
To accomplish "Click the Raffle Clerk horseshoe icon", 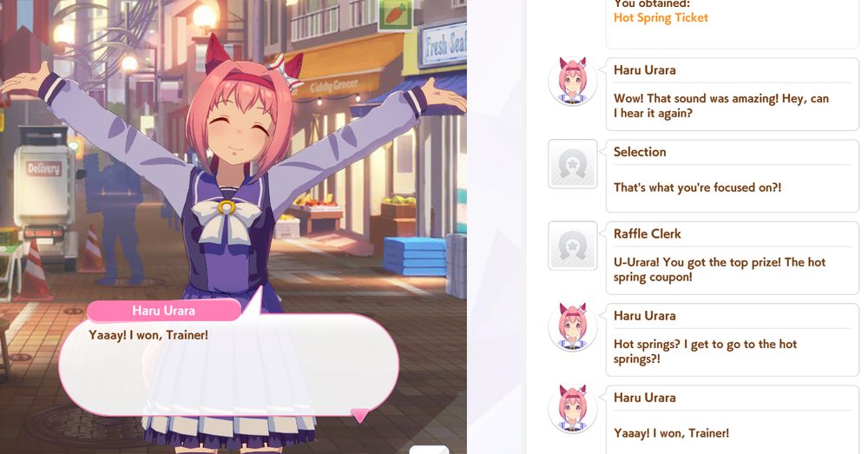I will coord(572,246).
